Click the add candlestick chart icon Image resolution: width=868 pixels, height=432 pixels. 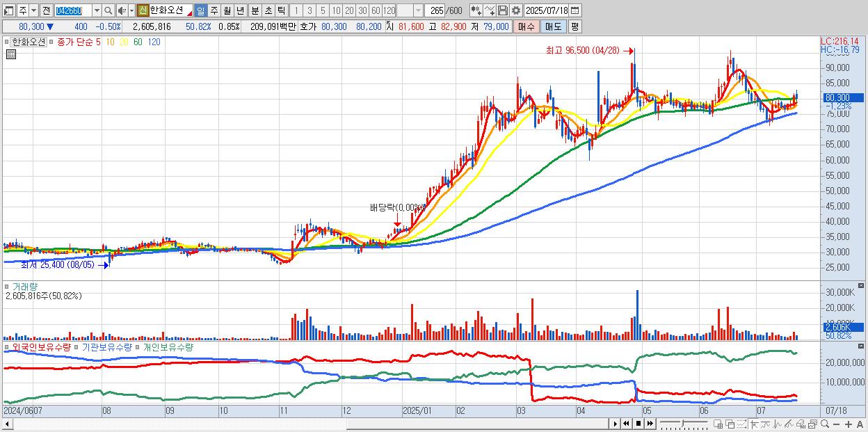(476, 10)
